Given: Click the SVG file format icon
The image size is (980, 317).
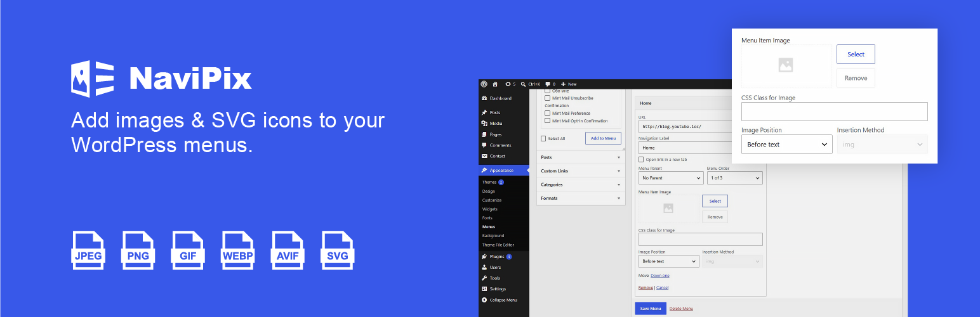Looking at the screenshot, I should (338, 250).
